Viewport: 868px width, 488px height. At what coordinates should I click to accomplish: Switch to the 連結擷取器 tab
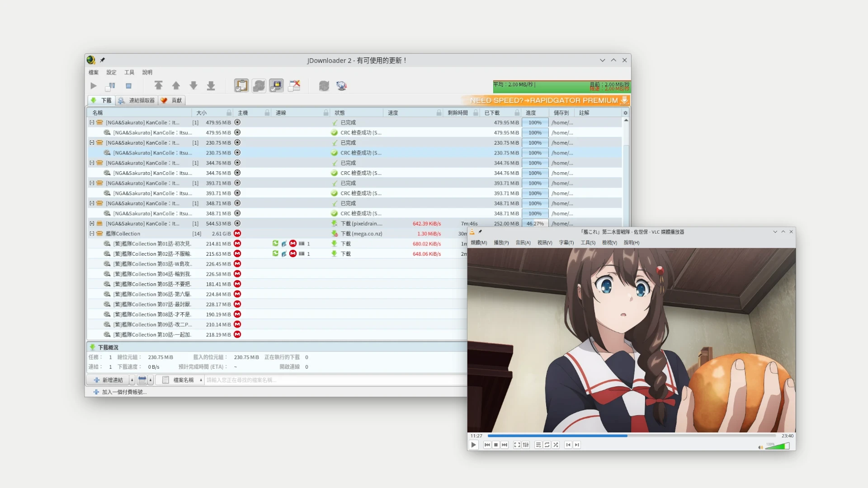click(137, 100)
